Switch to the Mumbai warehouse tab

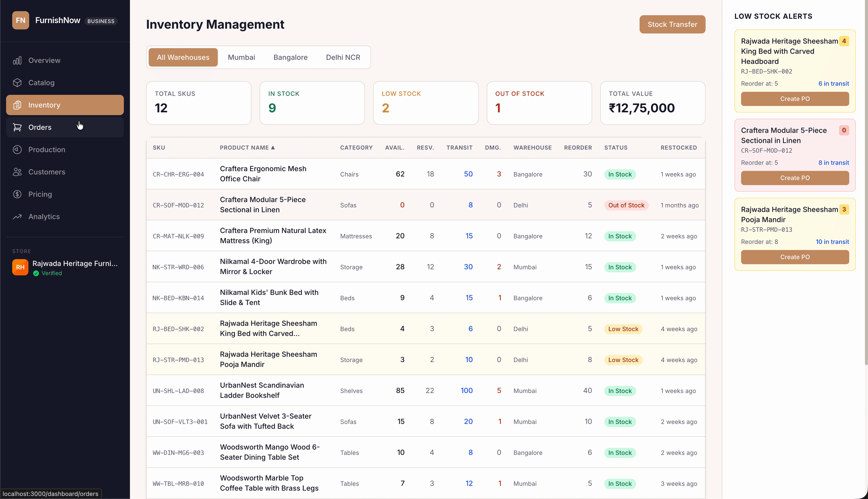[x=241, y=57]
